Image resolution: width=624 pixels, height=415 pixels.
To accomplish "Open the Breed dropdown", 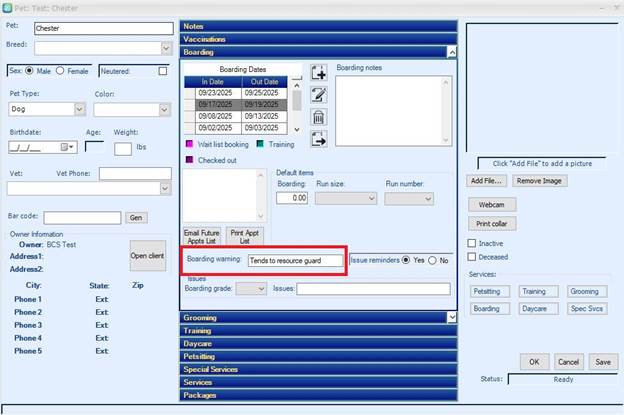I will (166, 49).
